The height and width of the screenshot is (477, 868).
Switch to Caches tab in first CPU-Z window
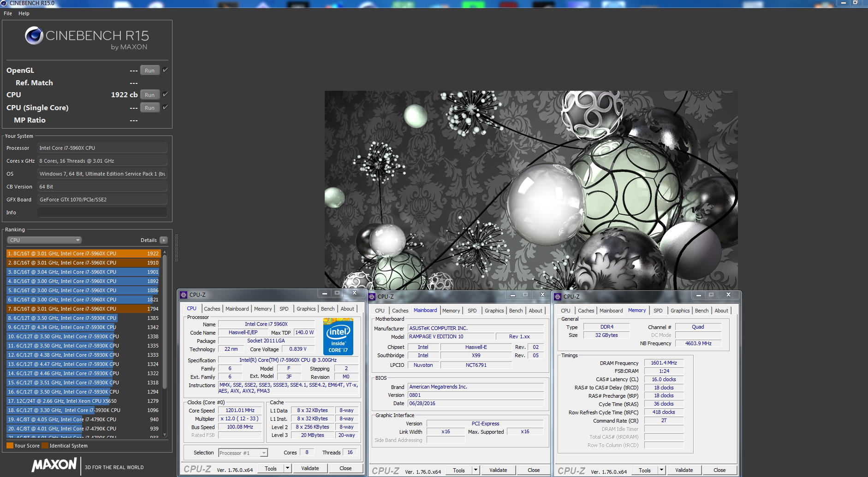click(212, 309)
